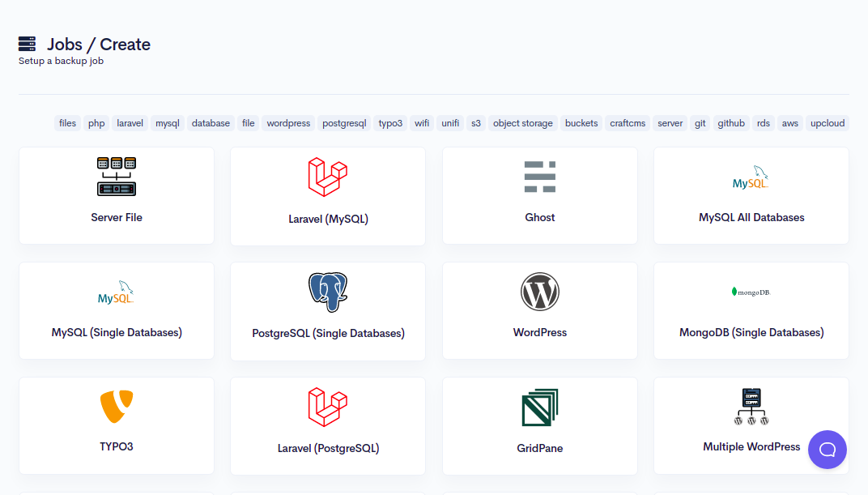This screenshot has width=868, height=495.
Task: Filter by the typo3 tag
Action: coord(390,123)
